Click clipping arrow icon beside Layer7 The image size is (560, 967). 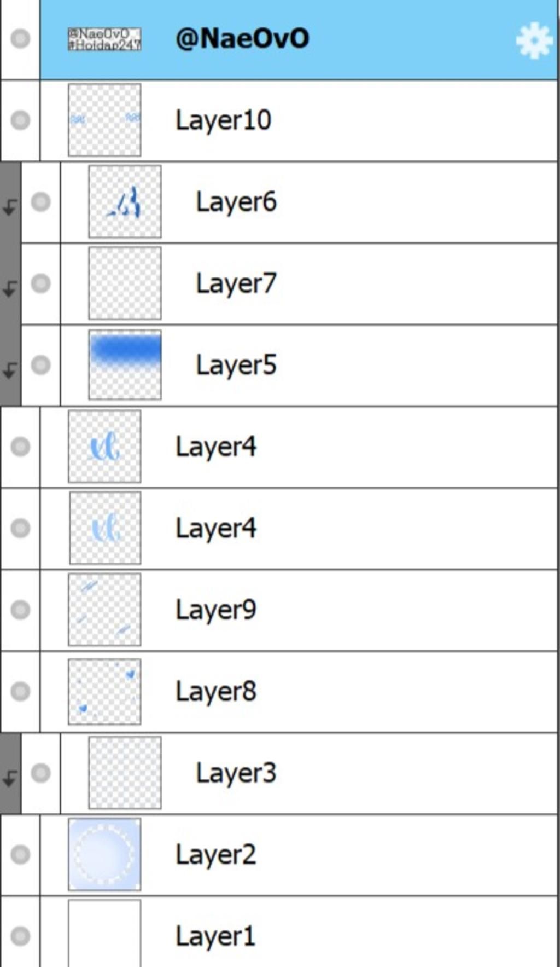coord(10,289)
